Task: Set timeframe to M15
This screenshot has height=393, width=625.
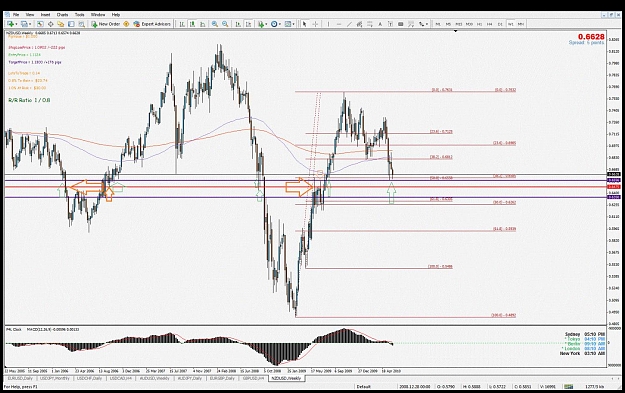Action: tap(459, 24)
